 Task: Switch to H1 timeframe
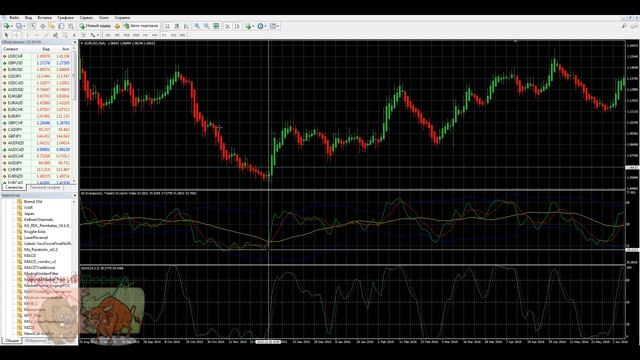tap(145, 35)
